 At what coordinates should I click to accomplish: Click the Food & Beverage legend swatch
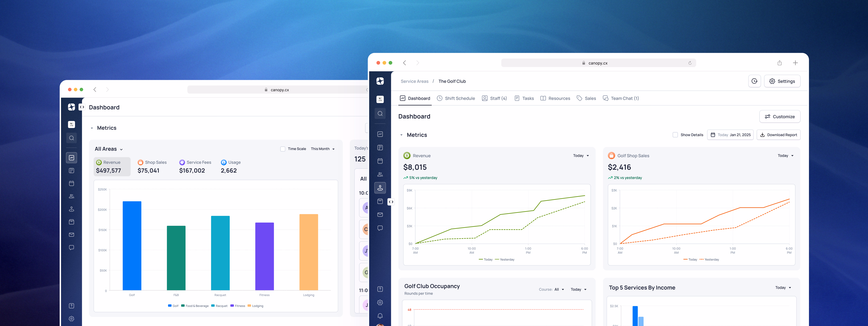coord(183,306)
